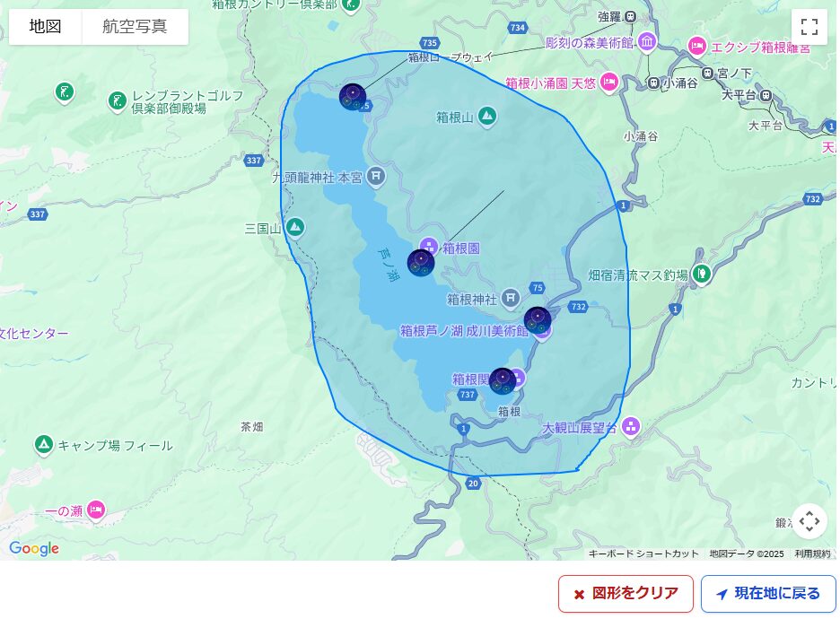Click the 畑宿清流マス釣場 text label
This screenshot has width=840, height=619.
(638, 275)
